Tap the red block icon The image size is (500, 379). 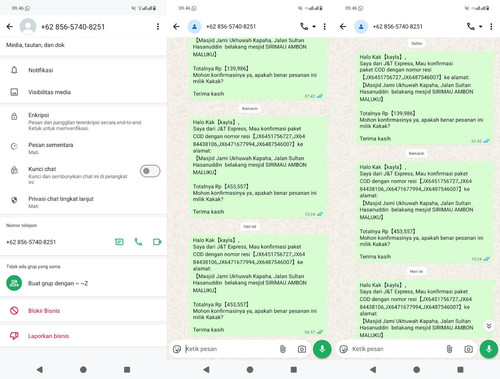14,311
